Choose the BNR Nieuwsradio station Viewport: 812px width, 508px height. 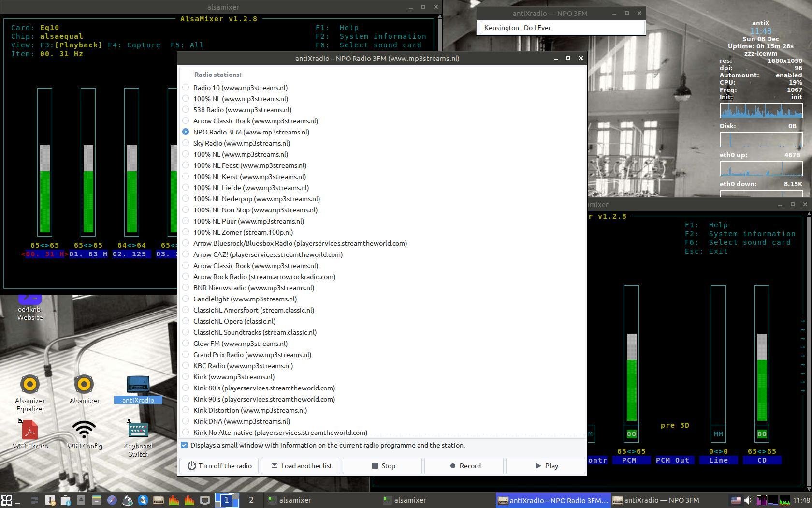click(186, 288)
